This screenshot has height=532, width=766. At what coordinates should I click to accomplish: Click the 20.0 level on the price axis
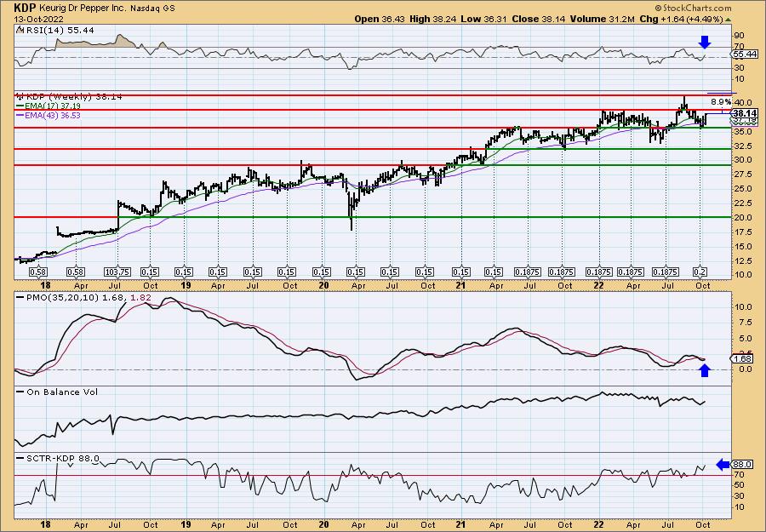(741, 217)
